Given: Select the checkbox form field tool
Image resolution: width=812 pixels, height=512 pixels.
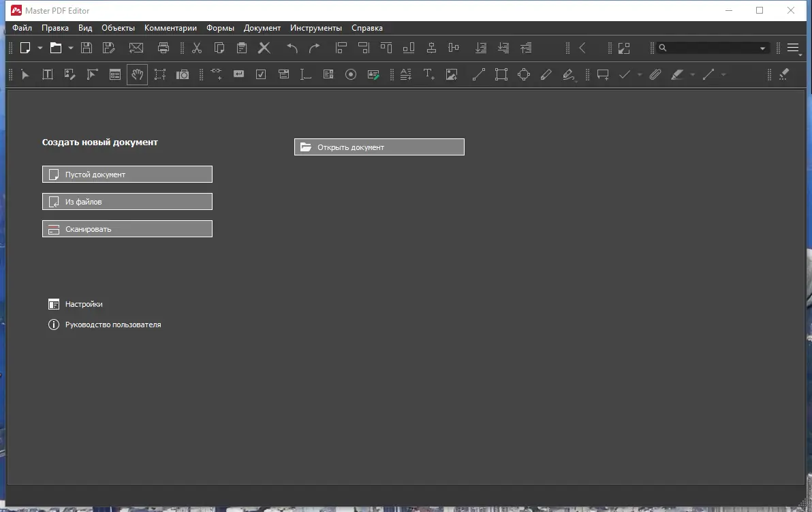Looking at the screenshot, I should click(x=261, y=74).
